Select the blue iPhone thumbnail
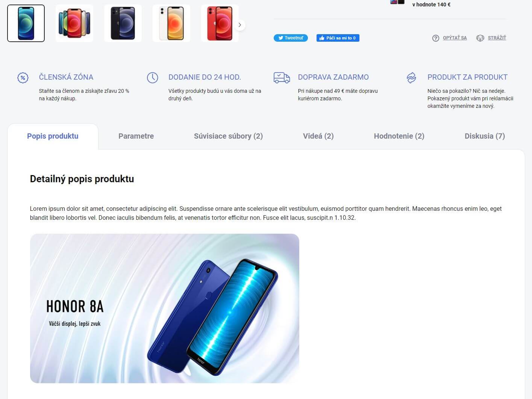 pyautogui.click(x=26, y=23)
